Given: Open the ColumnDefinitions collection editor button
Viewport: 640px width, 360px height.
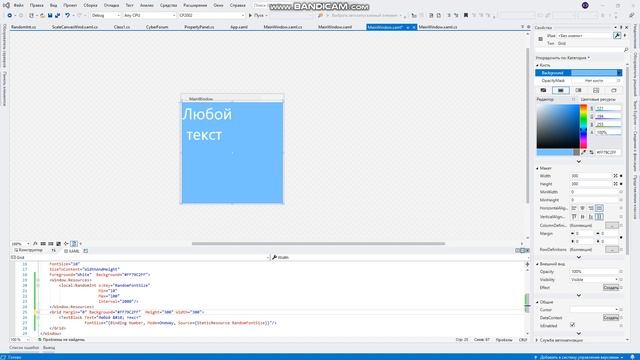Looking at the screenshot, I should coord(611,225).
